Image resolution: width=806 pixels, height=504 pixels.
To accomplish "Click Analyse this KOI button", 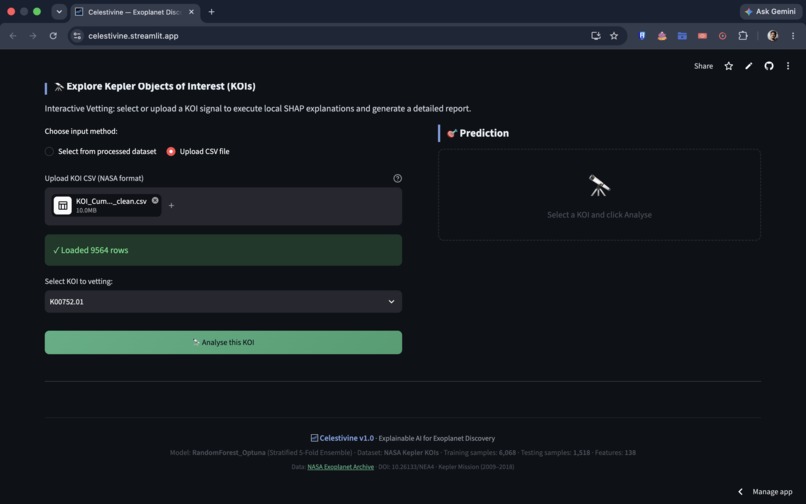I will point(223,342).
